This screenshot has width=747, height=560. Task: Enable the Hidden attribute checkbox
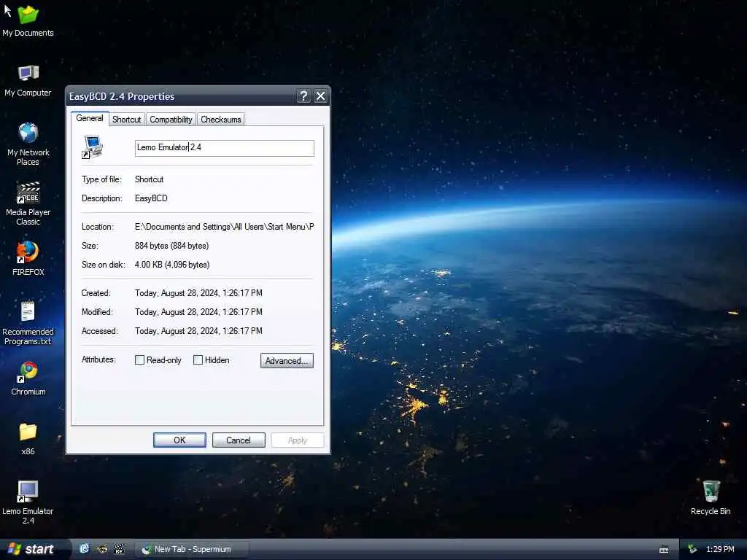(198, 360)
